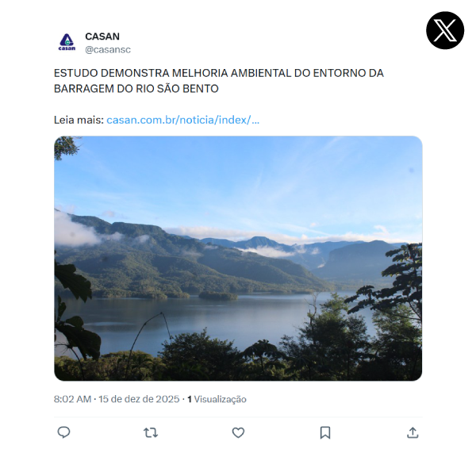Share the tweet via the upload arrow icon
Screen dimensions: 476x476
413,432
